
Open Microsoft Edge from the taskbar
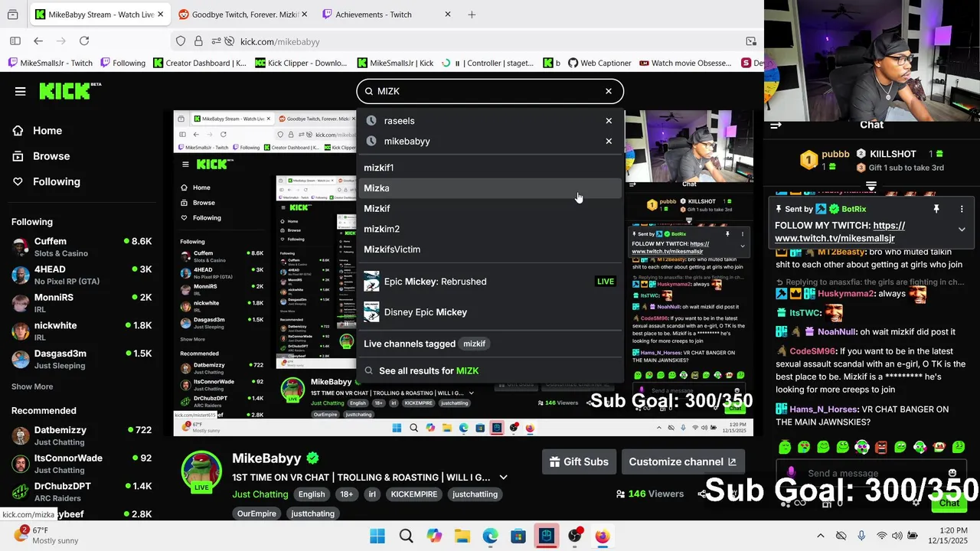click(x=490, y=536)
